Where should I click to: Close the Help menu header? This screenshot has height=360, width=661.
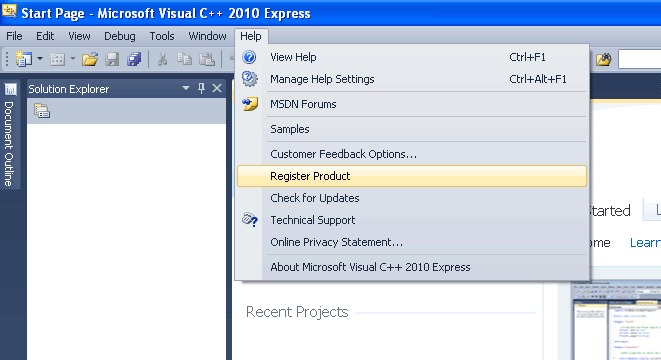251,36
